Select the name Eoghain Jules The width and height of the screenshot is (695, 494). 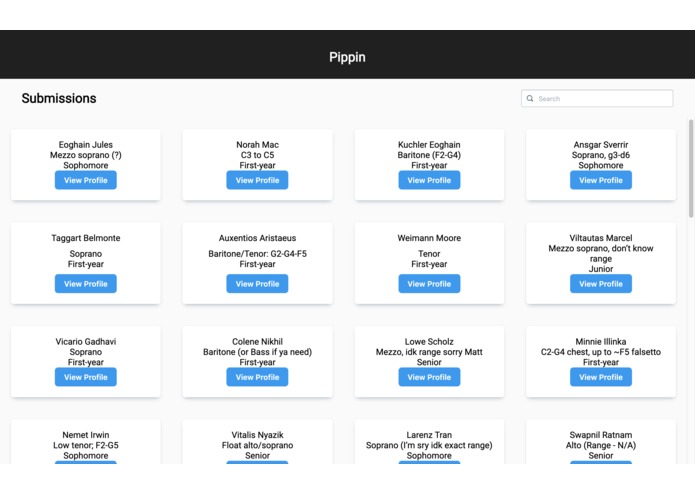click(x=86, y=145)
